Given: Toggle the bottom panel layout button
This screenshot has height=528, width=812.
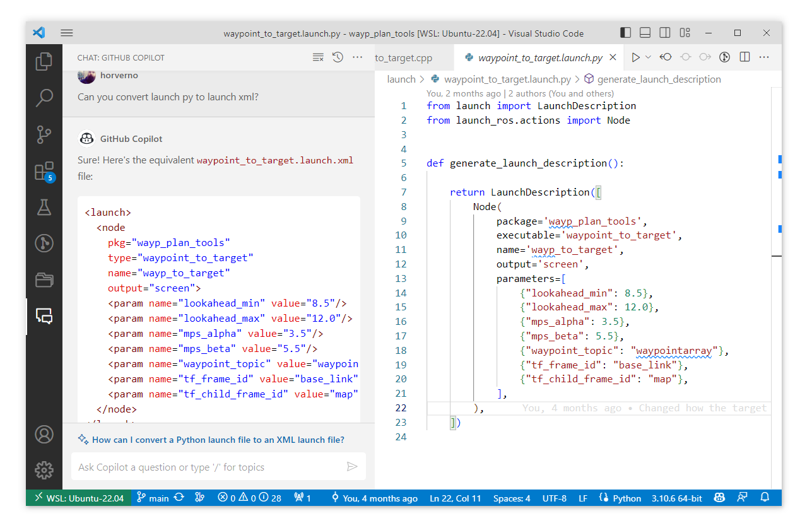Looking at the screenshot, I should coord(645,33).
